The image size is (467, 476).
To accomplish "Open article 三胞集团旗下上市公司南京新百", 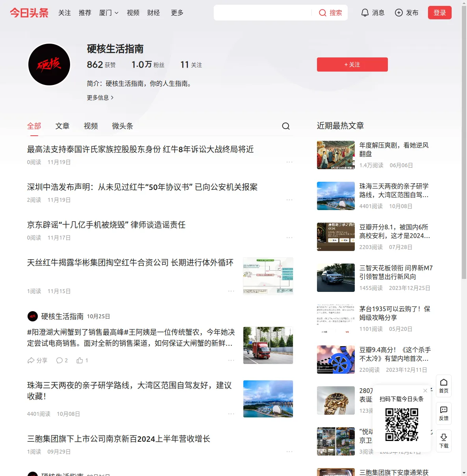I will click(x=119, y=439).
